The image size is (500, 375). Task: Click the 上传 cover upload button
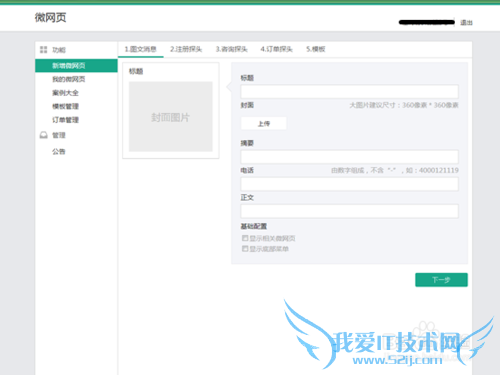click(x=263, y=124)
